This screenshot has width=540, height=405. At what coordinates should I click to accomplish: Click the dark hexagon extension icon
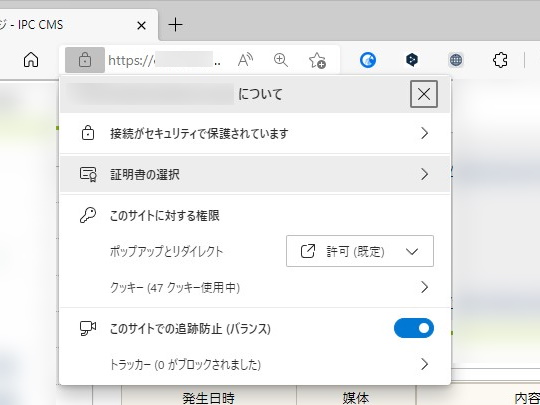pyautogui.click(x=412, y=60)
